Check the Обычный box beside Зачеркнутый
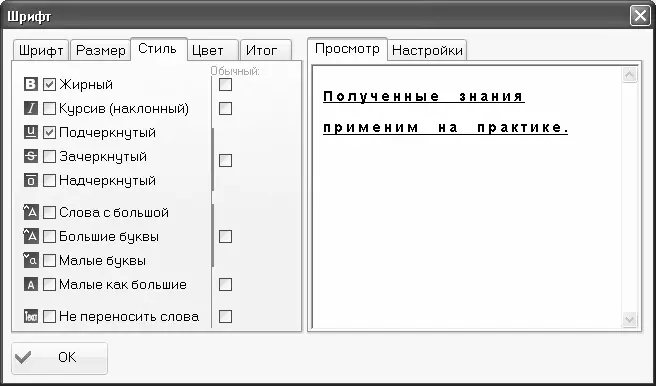The height and width of the screenshot is (386, 656). pos(226,160)
